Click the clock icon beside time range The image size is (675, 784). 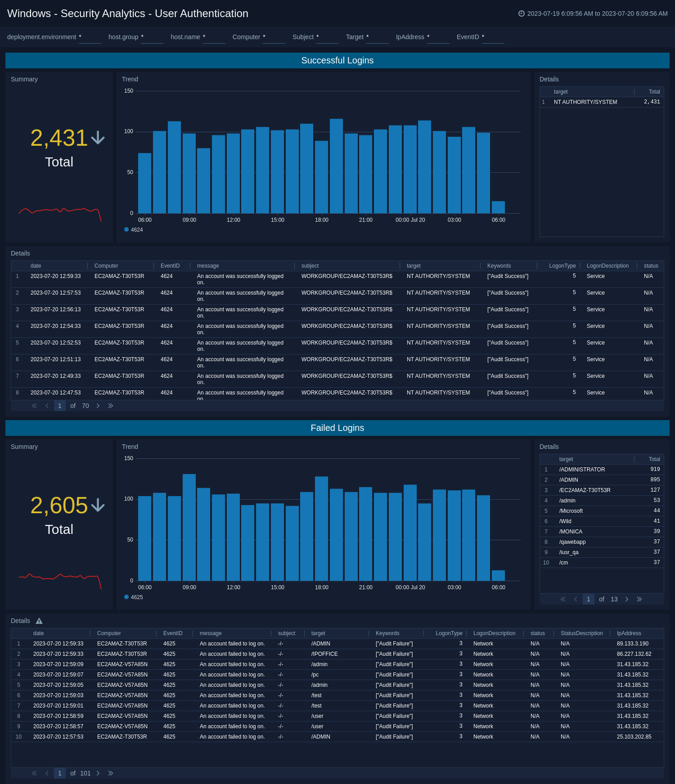(522, 13)
